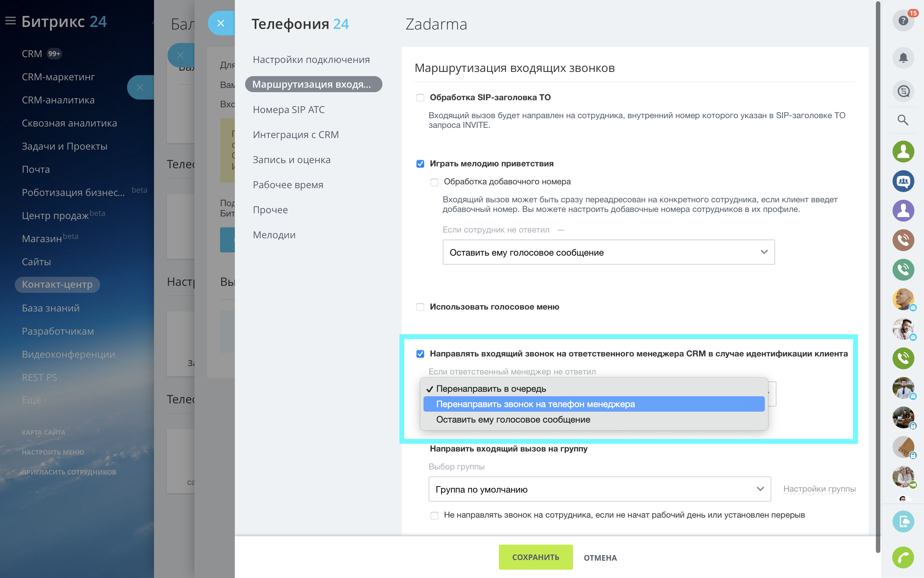The height and width of the screenshot is (578, 924).
Task: Open CRM-маркетинг in left menu
Action: click(x=58, y=77)
